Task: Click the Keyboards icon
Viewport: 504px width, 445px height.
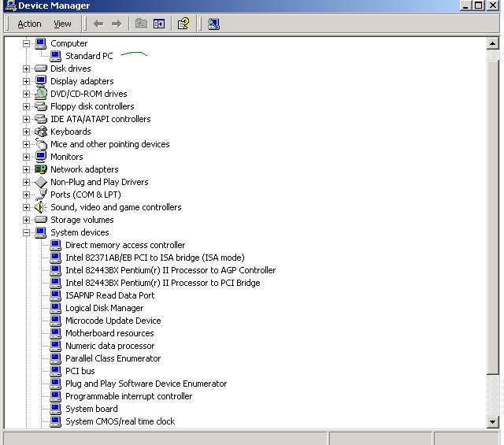Action: click(40, 132)
